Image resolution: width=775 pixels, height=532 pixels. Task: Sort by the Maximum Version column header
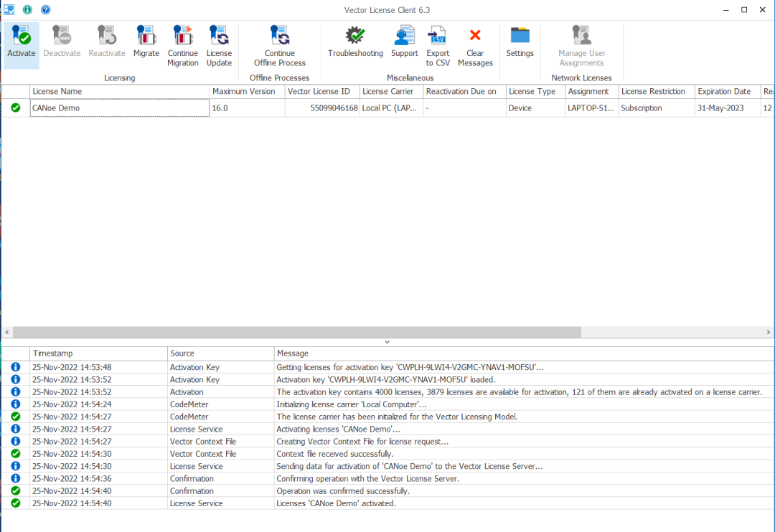[247, 91]
